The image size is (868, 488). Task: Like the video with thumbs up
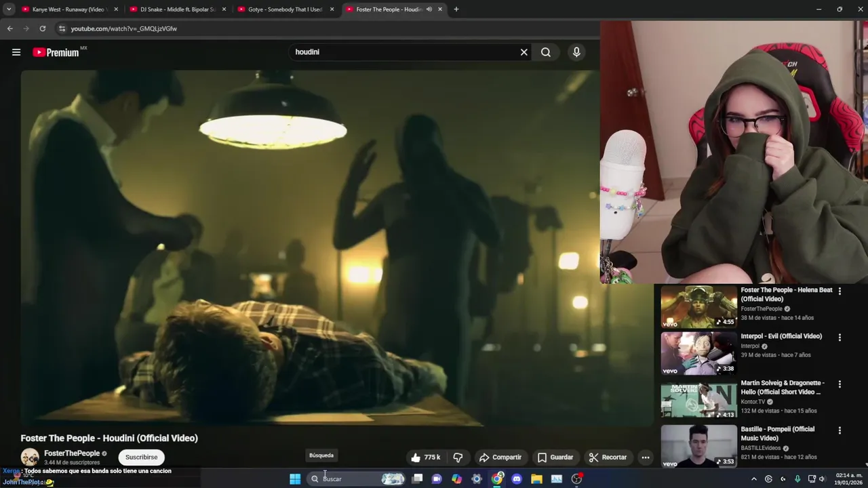[x=425, y=457]
